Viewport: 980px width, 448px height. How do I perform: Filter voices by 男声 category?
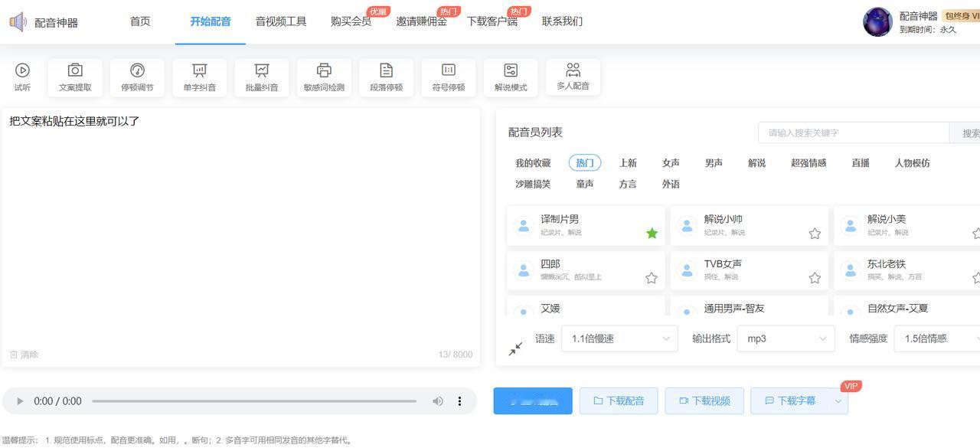coord(714,163)
